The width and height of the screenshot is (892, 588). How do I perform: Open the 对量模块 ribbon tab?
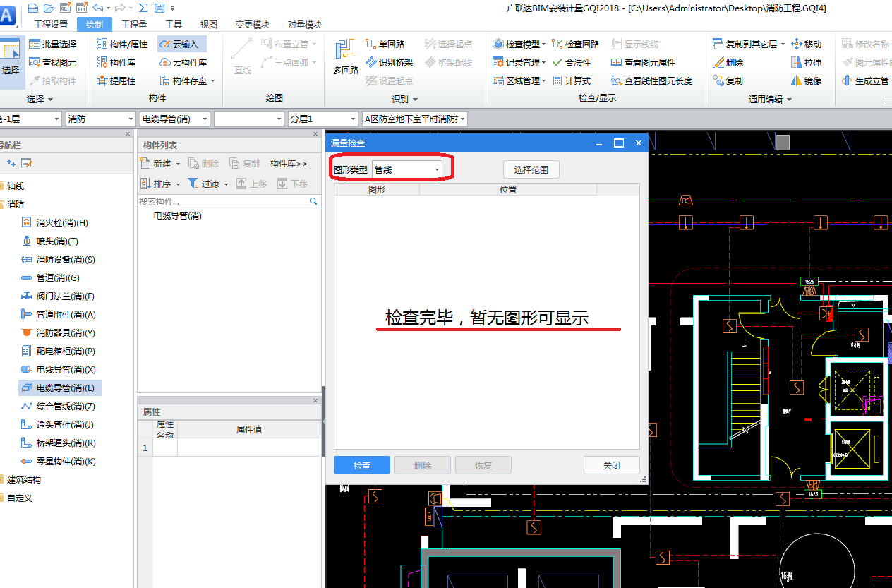coord(305,25)
